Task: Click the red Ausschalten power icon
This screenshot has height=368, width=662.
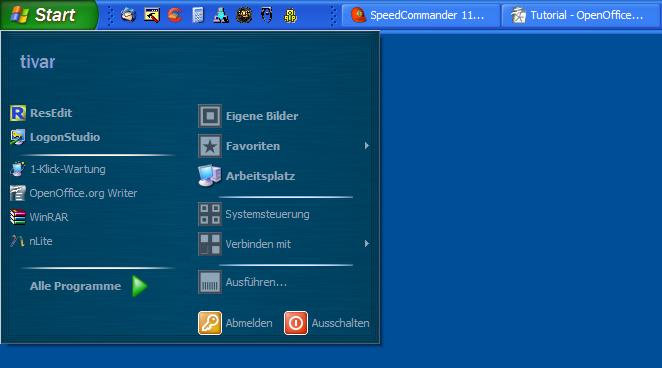Action: 296,323
